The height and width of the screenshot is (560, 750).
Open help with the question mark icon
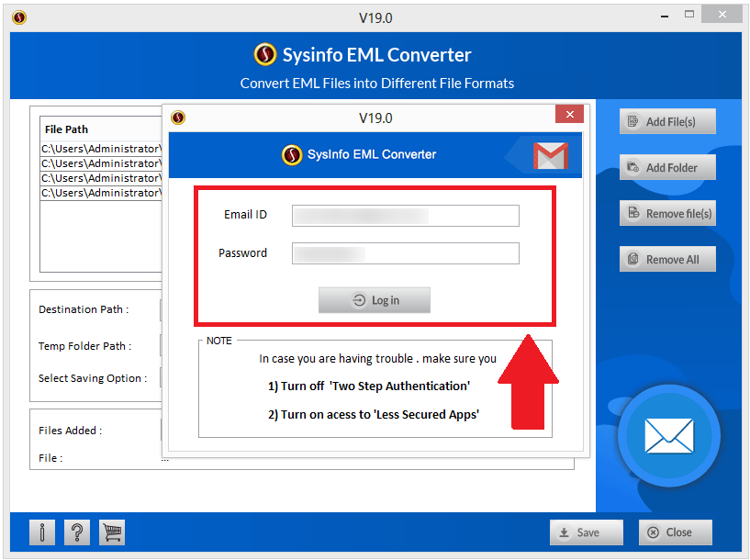(77, 532)
